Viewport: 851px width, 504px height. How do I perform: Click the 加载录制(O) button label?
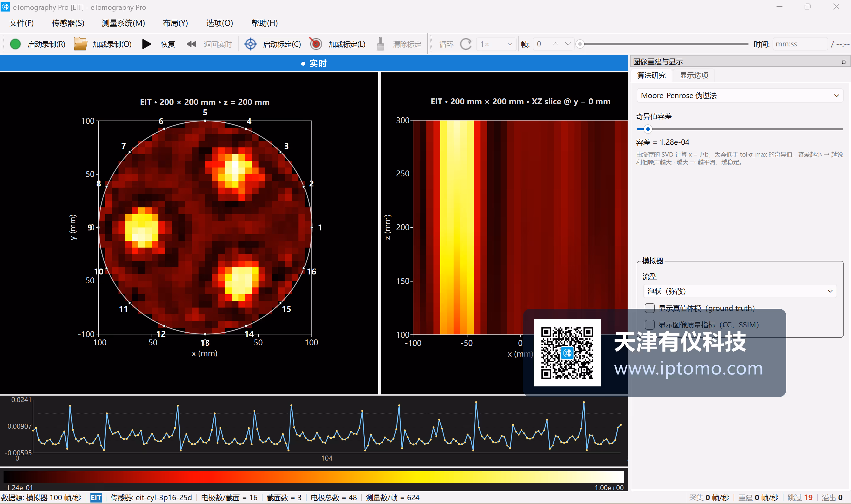(x=112, y=45)
